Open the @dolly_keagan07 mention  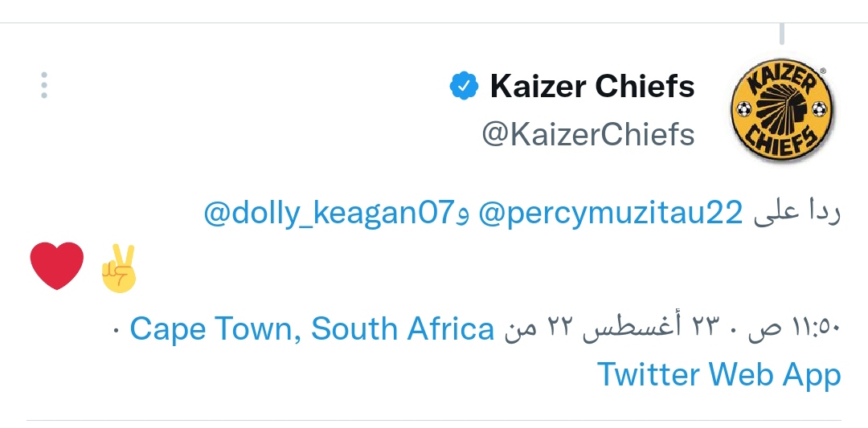pyautogui.click(x=330, y=214)
